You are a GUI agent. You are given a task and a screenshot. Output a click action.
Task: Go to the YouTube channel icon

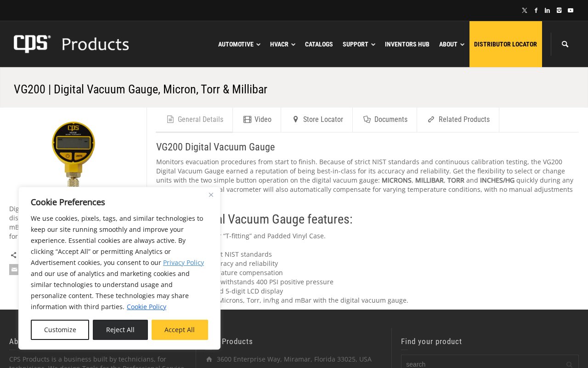(x=571, y=11)
